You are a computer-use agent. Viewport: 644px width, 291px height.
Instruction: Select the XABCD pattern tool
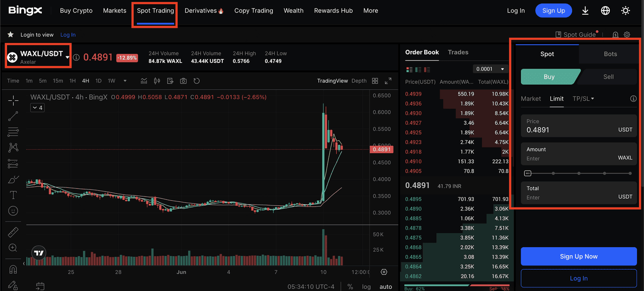(13, 148)
